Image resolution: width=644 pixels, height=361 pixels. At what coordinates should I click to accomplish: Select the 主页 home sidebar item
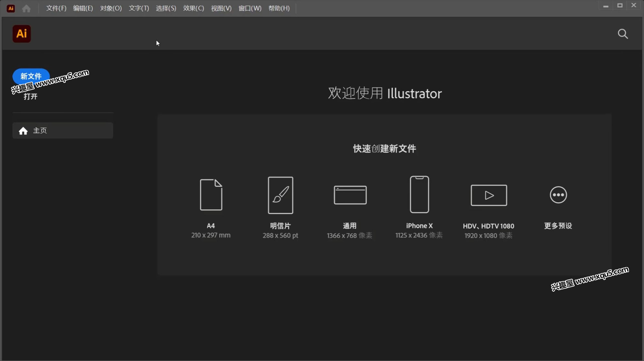point(63,131)
